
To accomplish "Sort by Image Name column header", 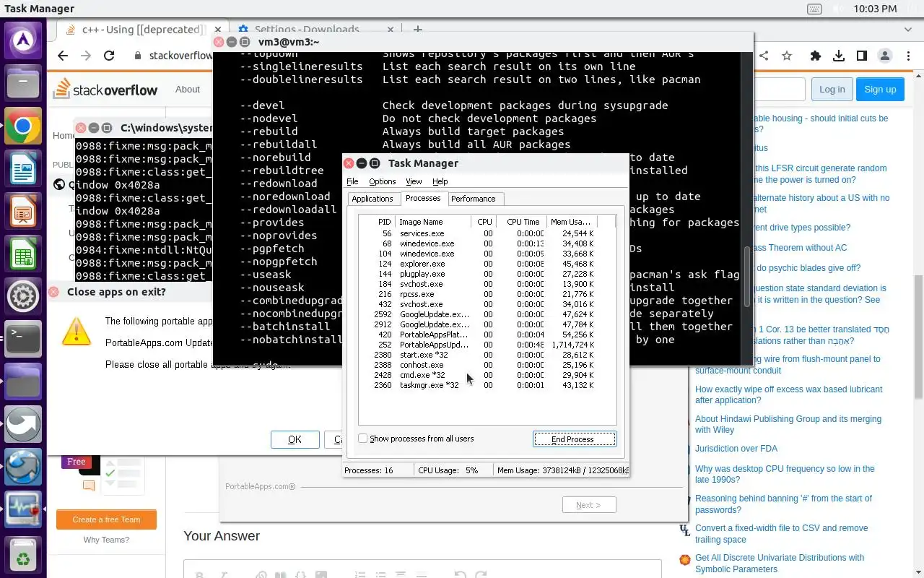I will click(x=433, y=222).
